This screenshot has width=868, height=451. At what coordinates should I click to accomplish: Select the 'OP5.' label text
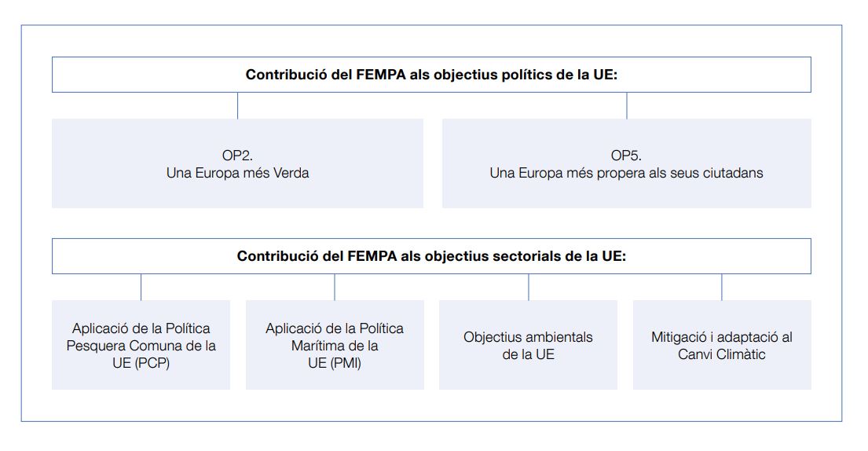point(626,156)
